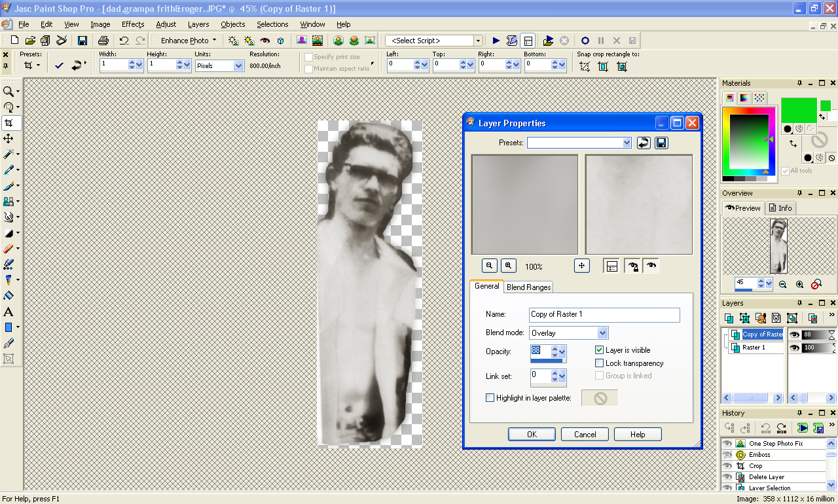Click the Copy of Raster 1 opacity slider
Viewport: 838px width, 504px height.
(x=818, y=334)
